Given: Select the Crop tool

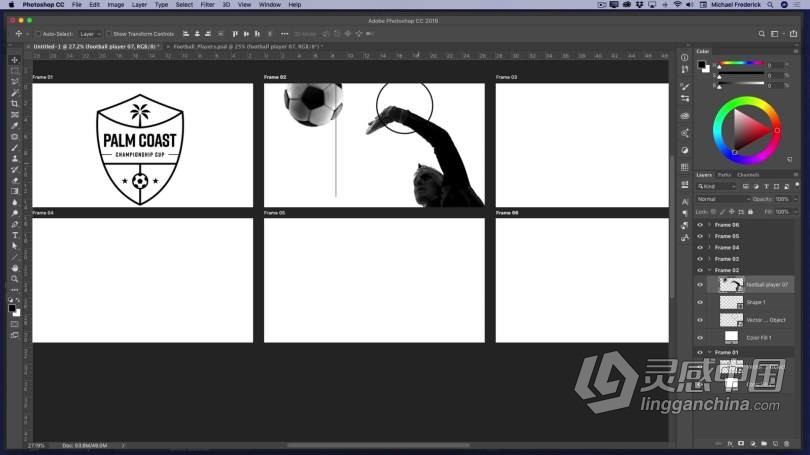Looking at the screenshot, I should 14,103.
